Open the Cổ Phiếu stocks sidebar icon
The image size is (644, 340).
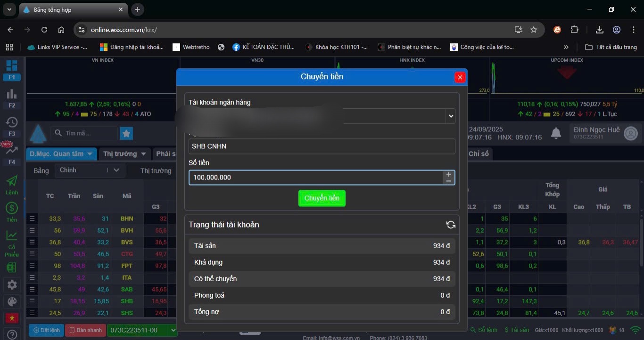point(12,243)
